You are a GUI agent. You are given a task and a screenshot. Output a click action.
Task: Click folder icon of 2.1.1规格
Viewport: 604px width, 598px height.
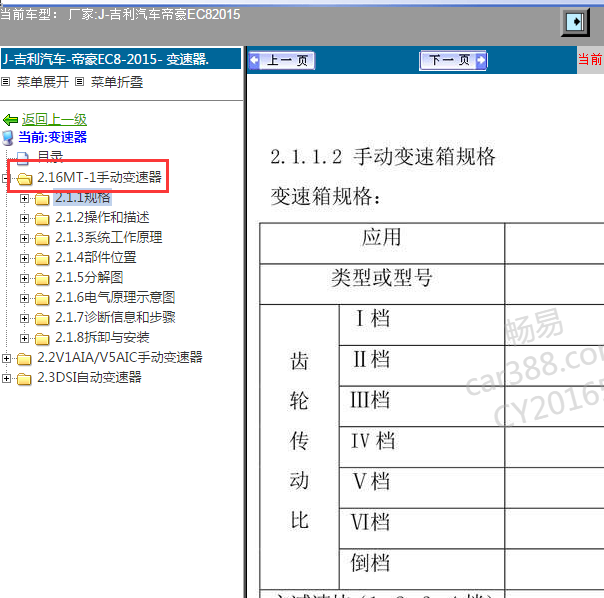(42, 199)
